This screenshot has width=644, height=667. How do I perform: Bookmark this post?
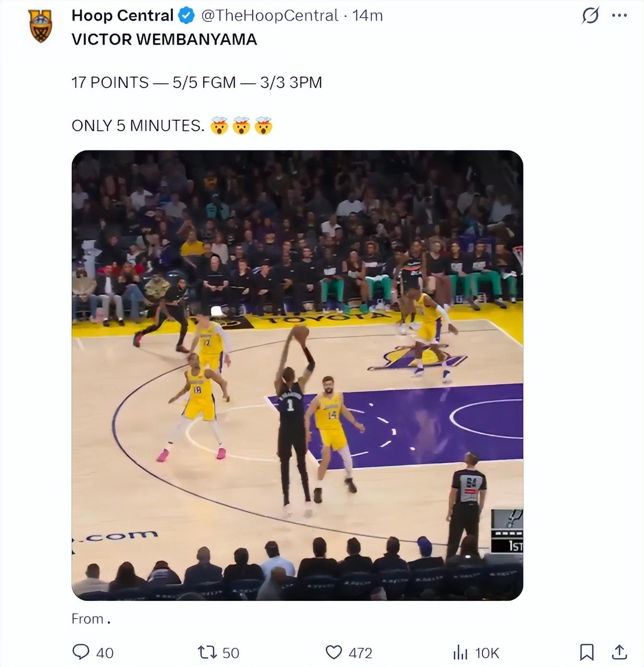[586, 652]
